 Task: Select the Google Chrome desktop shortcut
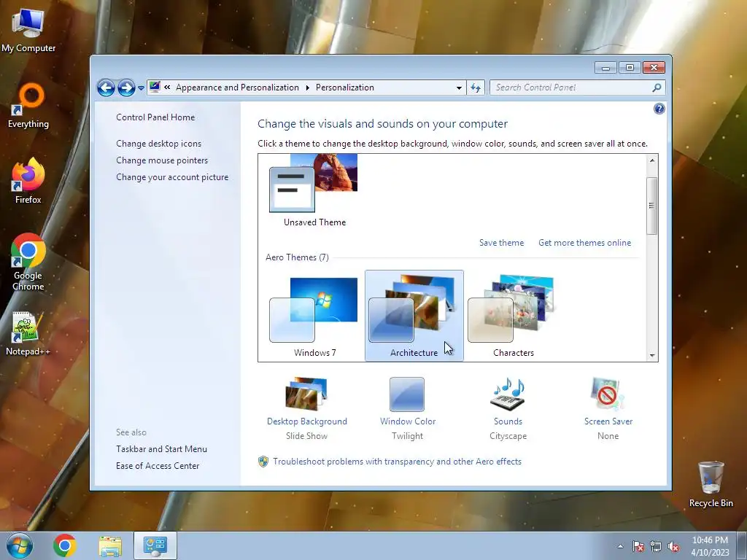click(x=28, y=262)
